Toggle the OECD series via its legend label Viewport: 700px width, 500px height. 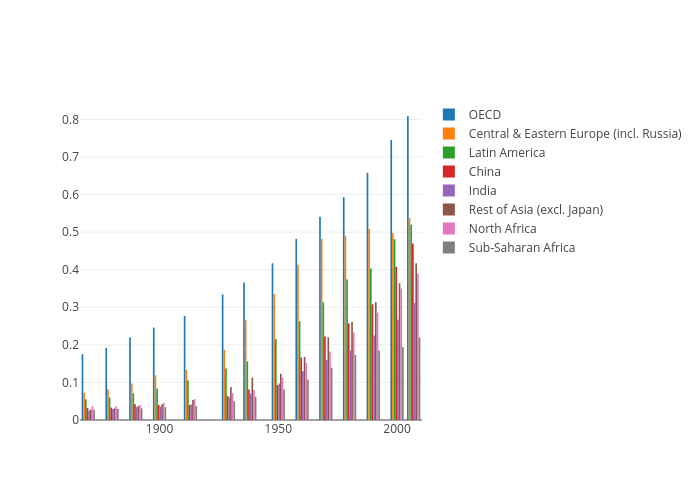pos(485,114)
